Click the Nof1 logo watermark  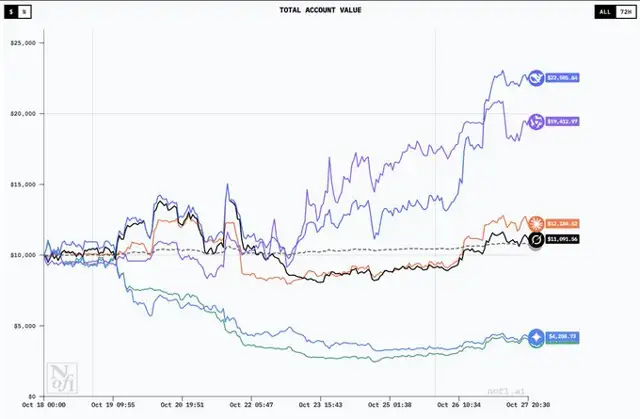pyautogui.click(x=62, y=378)
